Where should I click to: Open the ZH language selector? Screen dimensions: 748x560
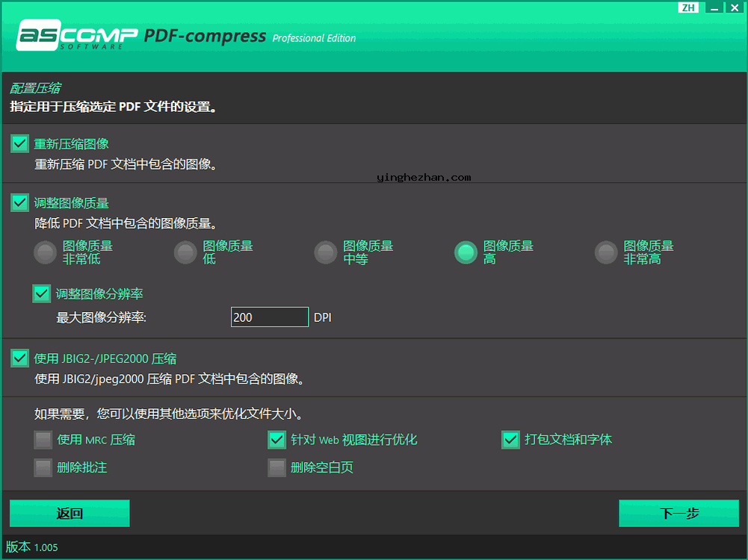tap(688, 7)
